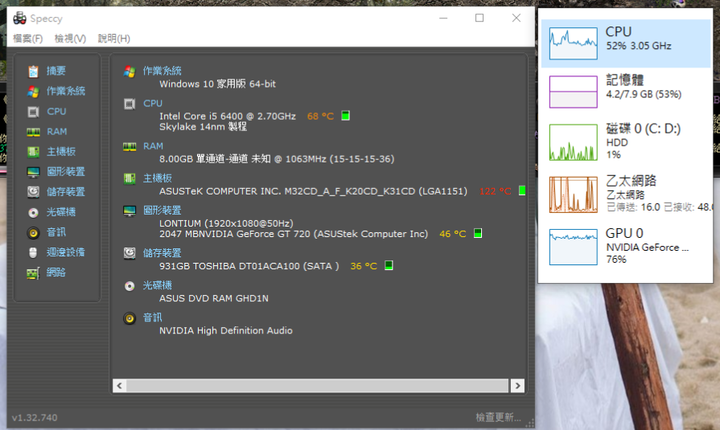Click NVIDIA High Definition Audio text
The image size is (720, 430).
[x=226, y=330]
